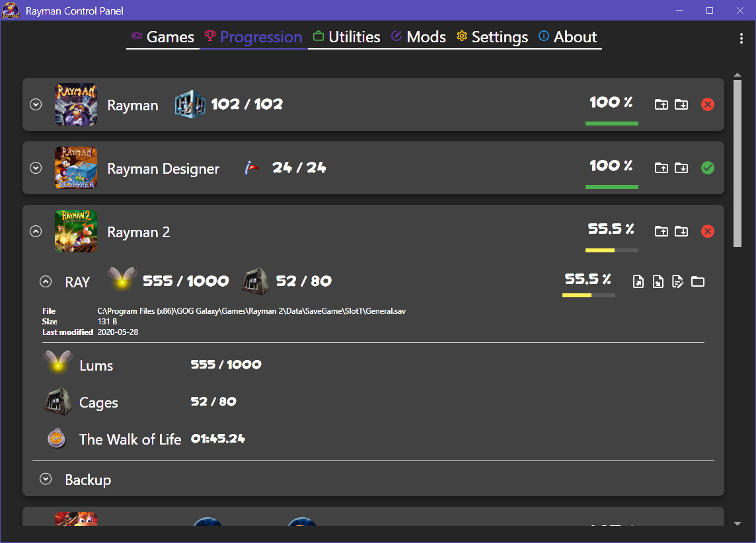756x543 pixels.
Task: Open the overflow menu at top right
Action: (741, 38)
